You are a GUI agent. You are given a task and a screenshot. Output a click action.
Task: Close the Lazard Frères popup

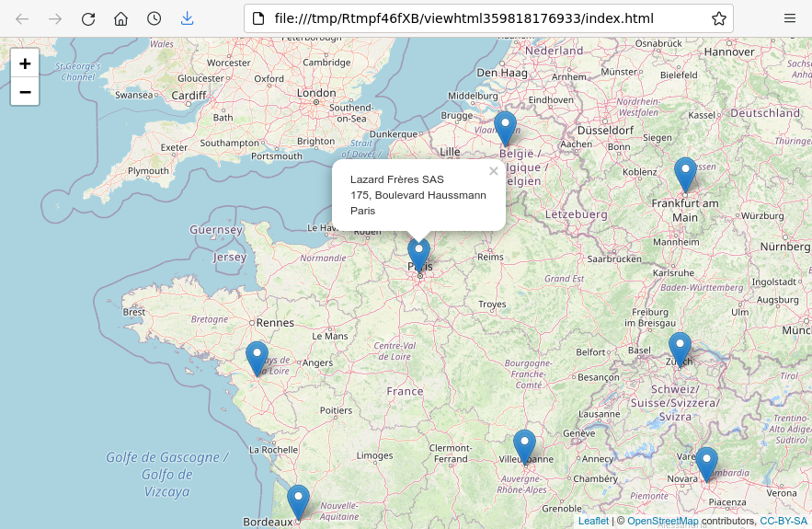click(x=493, y=171)
